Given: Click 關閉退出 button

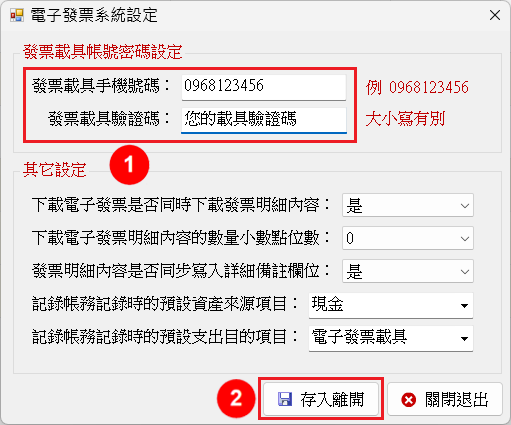Looking at the screenshot, I should click(x=445, y=399).
